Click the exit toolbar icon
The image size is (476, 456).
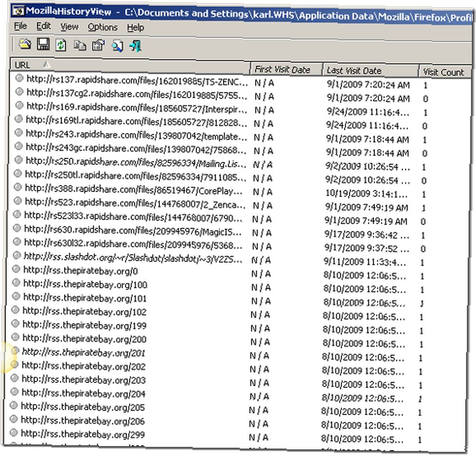(135, 47)
